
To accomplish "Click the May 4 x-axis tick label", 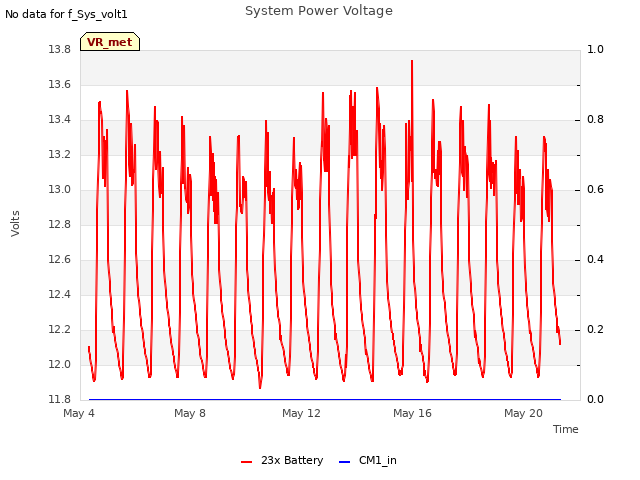I will pos(79,413).
